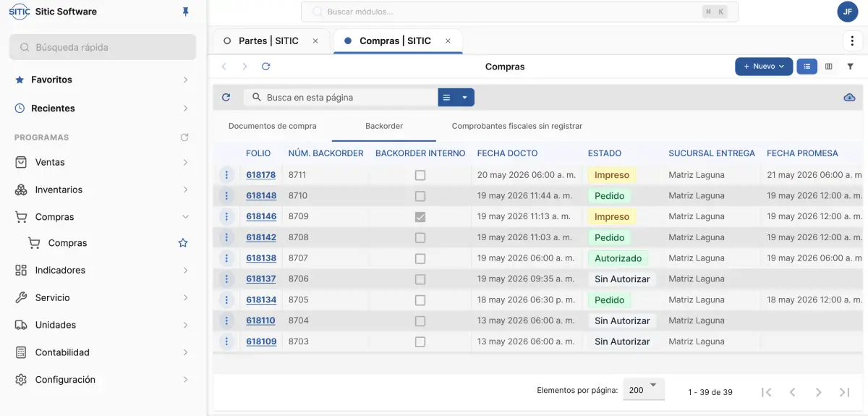The height and width of the screenshot is (416, 868).
Task: Go to last page of results
Action: 844,392
